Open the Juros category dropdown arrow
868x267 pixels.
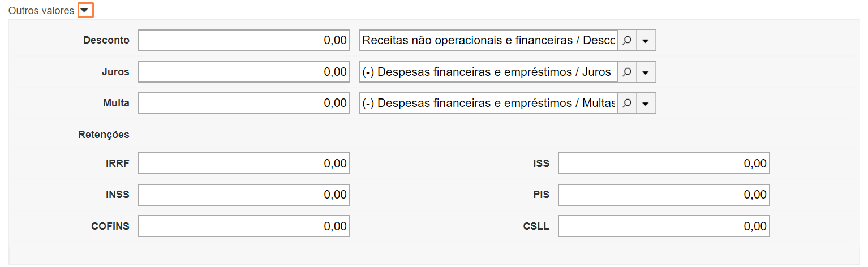click(646, 72)
